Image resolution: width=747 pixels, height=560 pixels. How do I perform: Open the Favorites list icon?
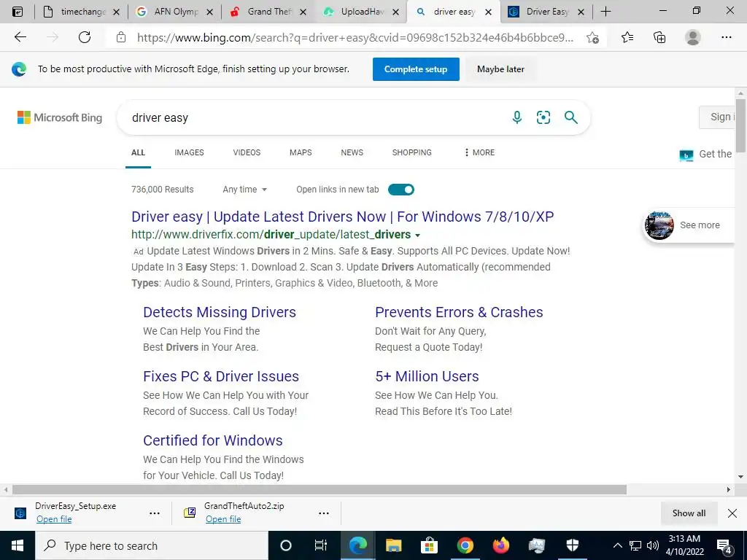tap(627, 37)
